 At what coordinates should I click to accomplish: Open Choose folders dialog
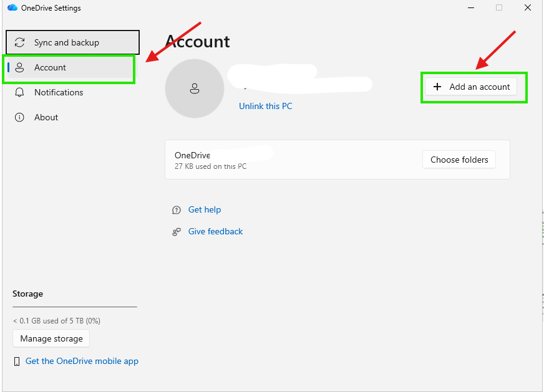(x=459, y=160)
